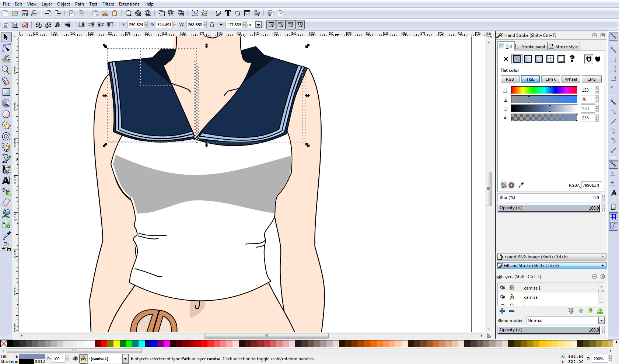Screen dimensions: 619x364
Task: Select the Eraser tool
Action: pos(6,203)
